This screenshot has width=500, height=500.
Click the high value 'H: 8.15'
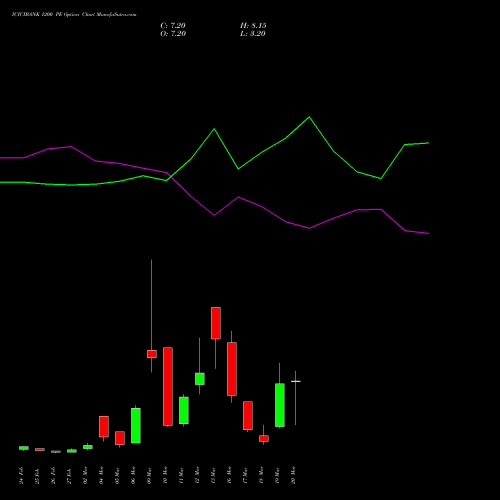253,26
